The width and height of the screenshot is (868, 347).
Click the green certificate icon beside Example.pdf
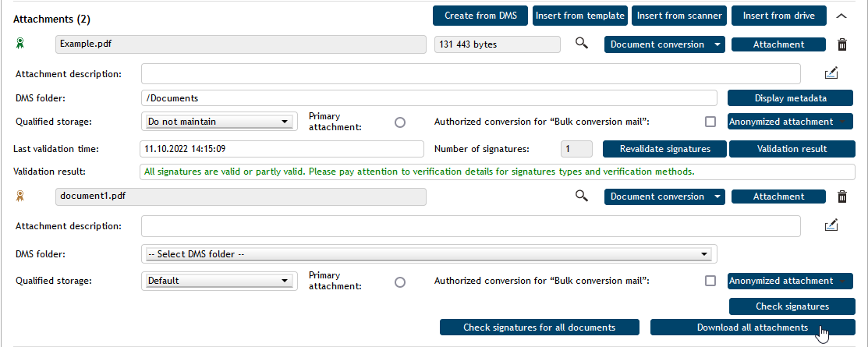pos(20,44)
